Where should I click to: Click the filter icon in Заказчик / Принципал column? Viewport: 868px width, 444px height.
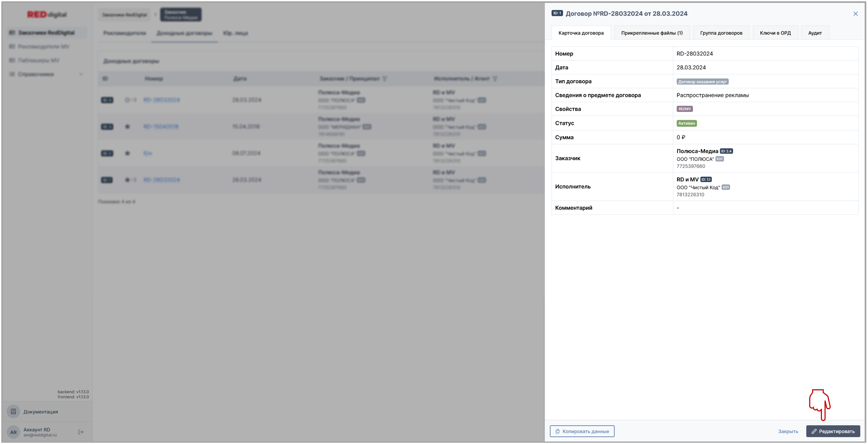[x=384, y=79]
